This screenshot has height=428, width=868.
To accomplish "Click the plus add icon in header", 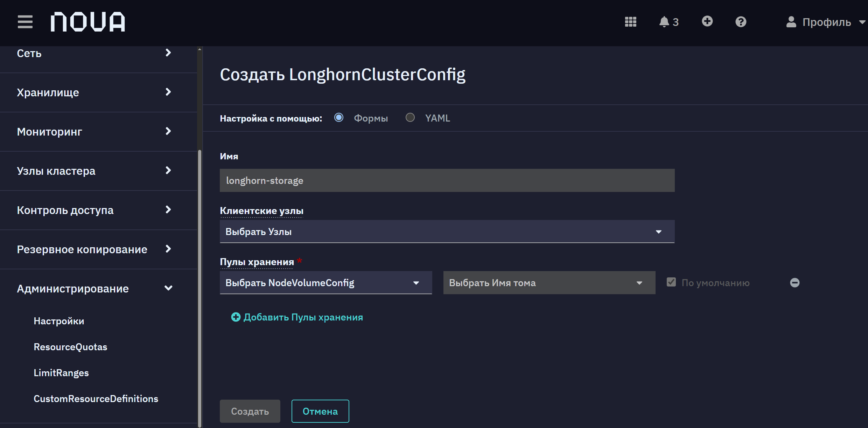I will click(707, 21).
